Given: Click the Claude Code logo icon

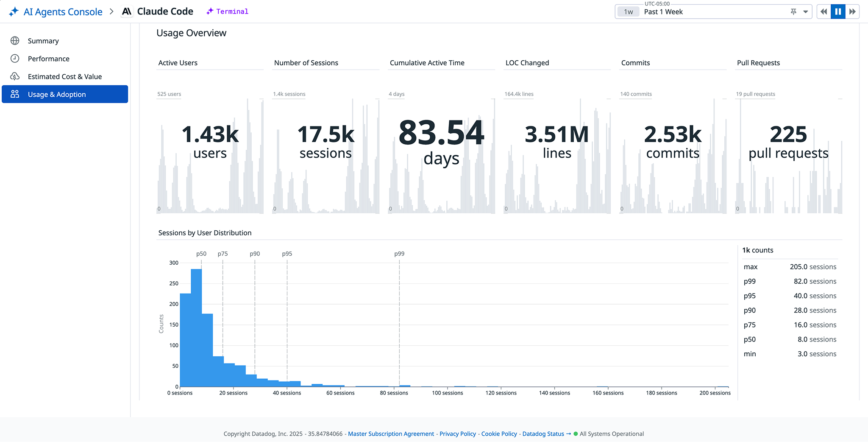Looking at the screenshot, I should tap(126, 11).
